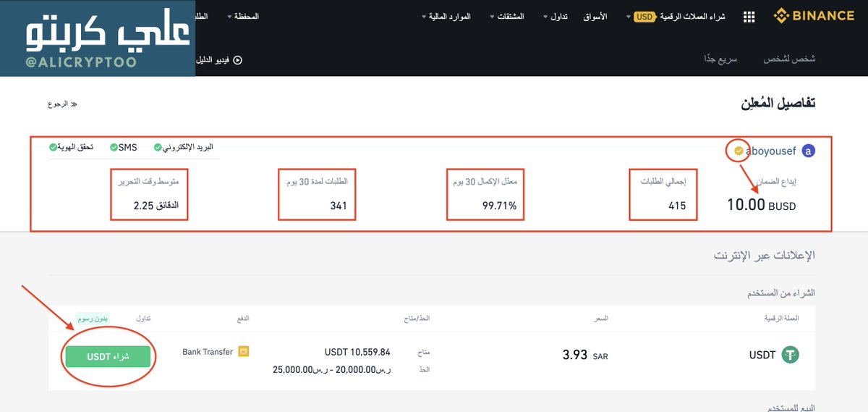Play the فيديو الدليل video icon
Image resolution: width=868 pixels, height=412 pixels.
point(237,61)
